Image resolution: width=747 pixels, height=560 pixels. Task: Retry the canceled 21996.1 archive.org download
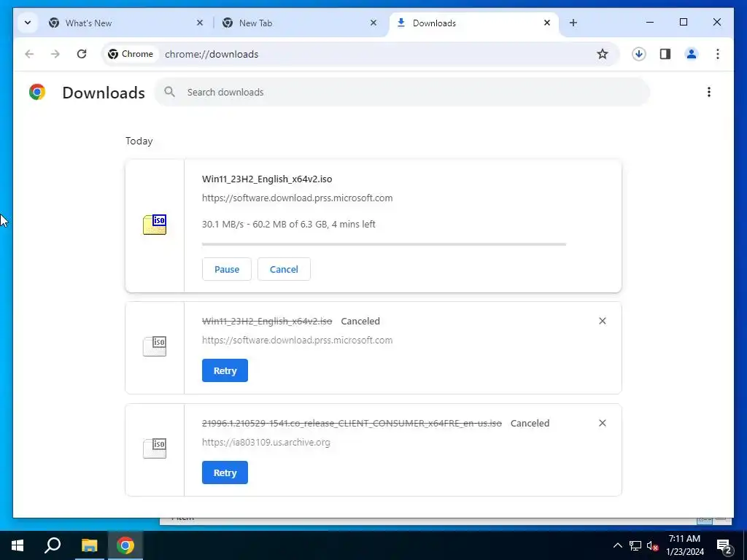pyautogui.click(x=225, y=472)
